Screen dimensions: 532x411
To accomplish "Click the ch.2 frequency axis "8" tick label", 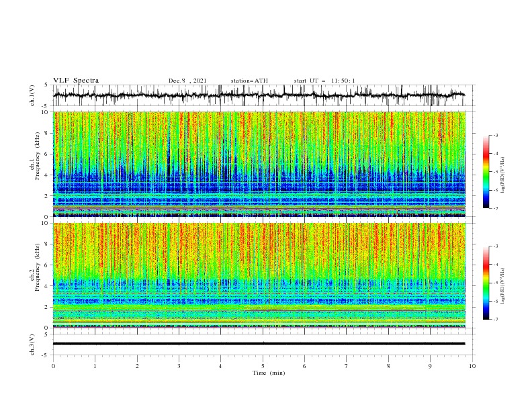I will tap(46, 244).
